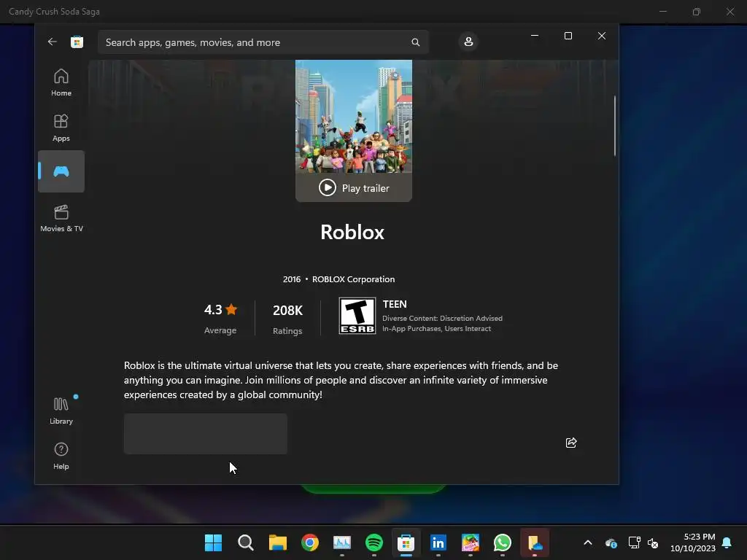This screenshot has height=560, width=747.
Task: Close the Microsoft Store window
Action: (x=602, y=36)
